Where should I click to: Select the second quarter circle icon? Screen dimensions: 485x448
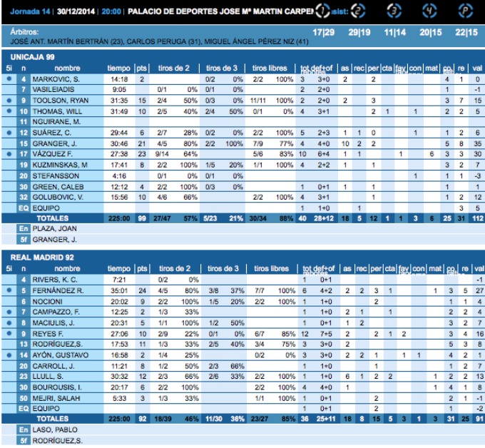click(358, 11)
